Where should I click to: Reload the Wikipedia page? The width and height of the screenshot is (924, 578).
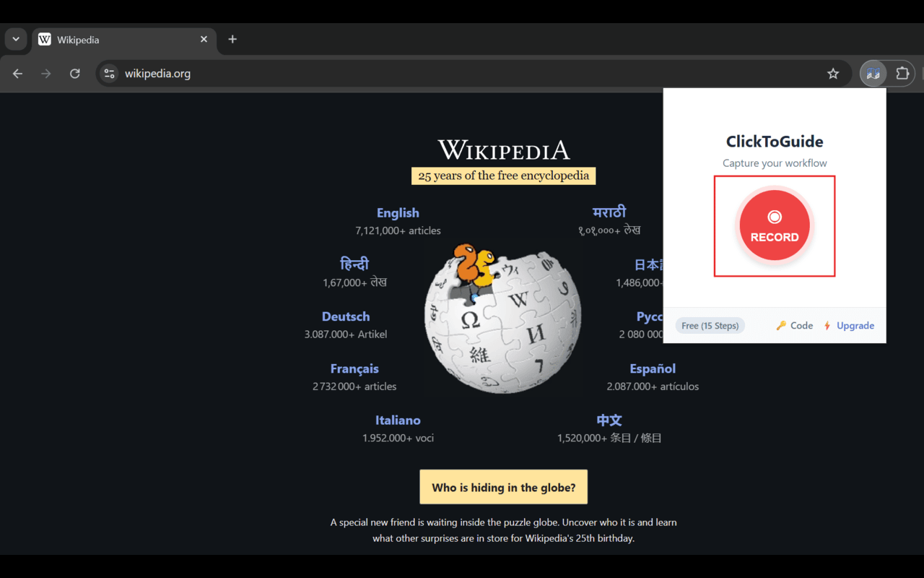pos(74,73)
